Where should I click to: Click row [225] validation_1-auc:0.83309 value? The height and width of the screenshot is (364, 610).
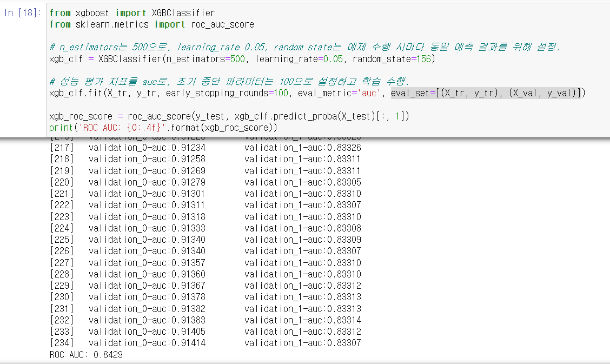click(x=303, y=240)
